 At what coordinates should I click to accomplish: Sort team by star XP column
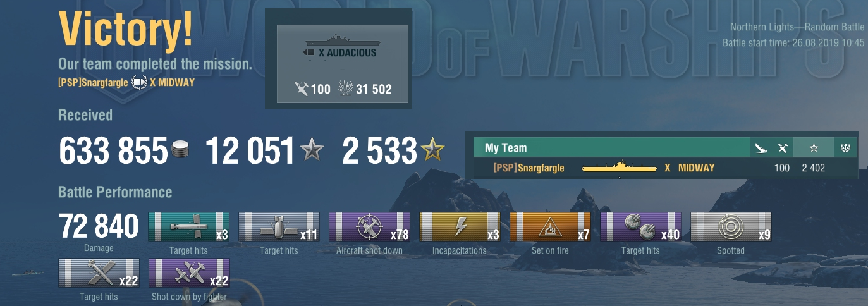(814, 148)
